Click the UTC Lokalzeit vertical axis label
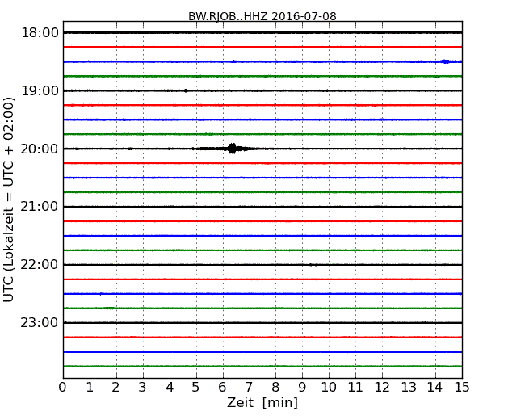The image size is (525, 420). [x=8, y=199]
